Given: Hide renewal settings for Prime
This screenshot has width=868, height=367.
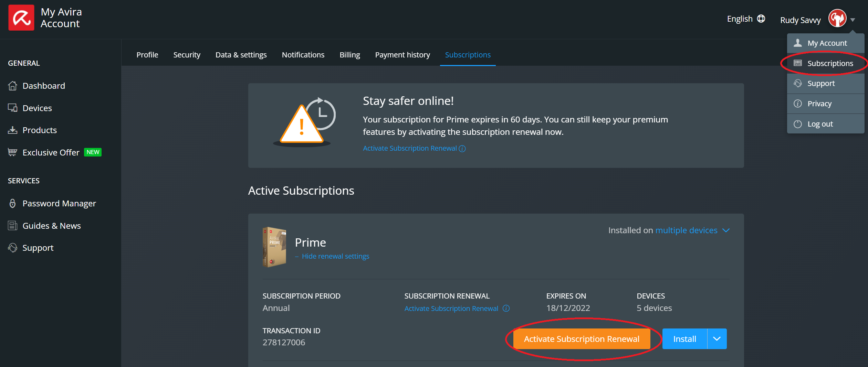Looking at the screenshot, I should pos(335,256).
